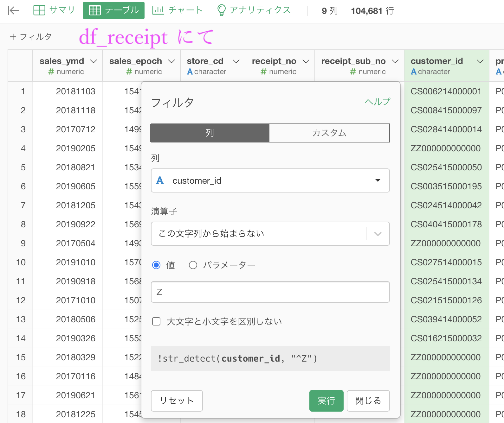Image resolution: width=504 pixels, height=423 pixels.
Task: Click cell CS024514000042
Action: 446,205
